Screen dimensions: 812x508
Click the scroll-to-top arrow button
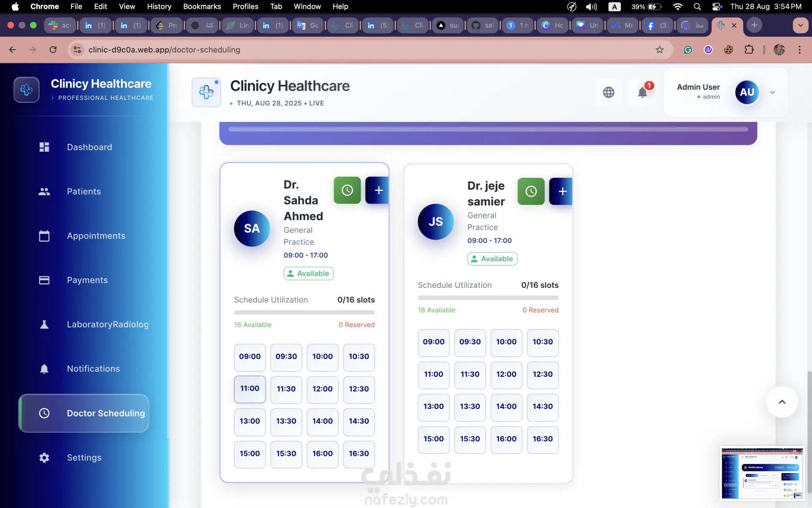pyautogui.click(x=782, y=402)
